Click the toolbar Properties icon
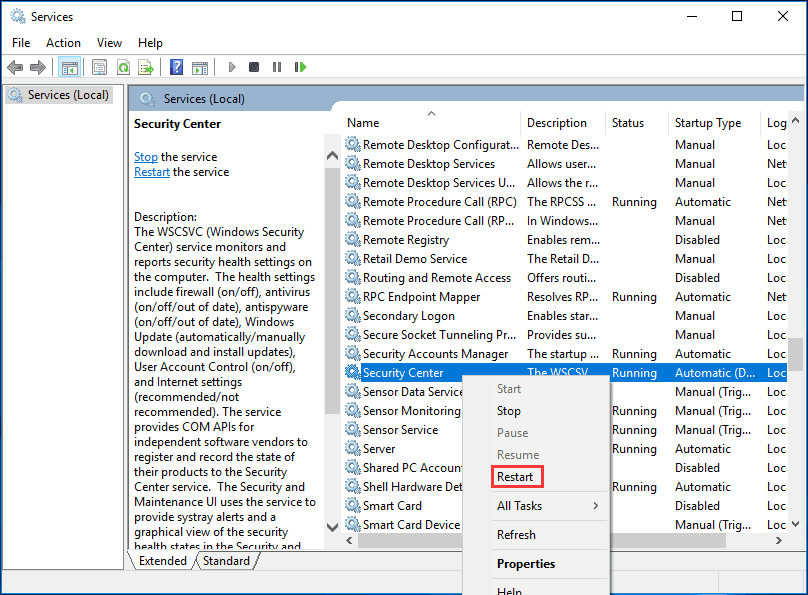808x595 pixels. click(x=99, y=67)
